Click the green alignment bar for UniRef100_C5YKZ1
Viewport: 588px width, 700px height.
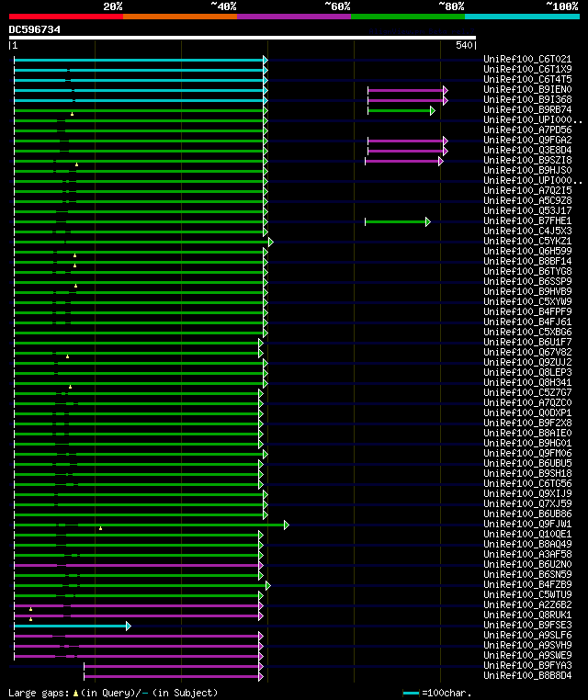141,242
